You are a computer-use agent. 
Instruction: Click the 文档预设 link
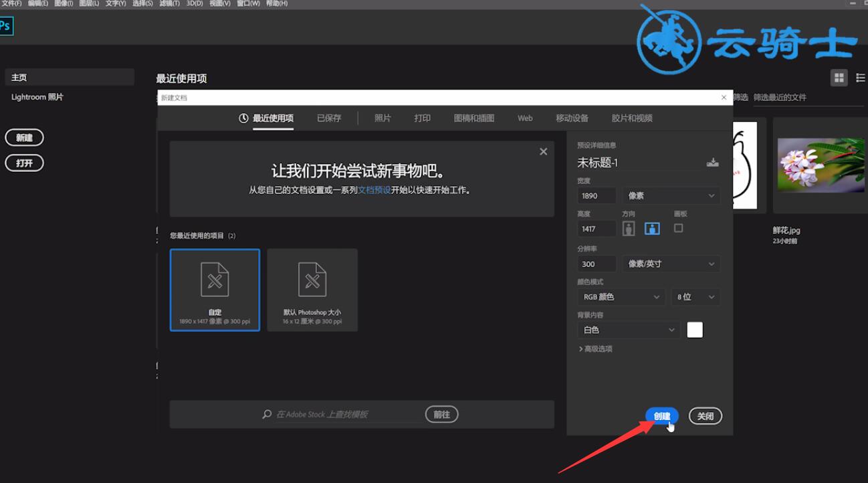point(374,190)
